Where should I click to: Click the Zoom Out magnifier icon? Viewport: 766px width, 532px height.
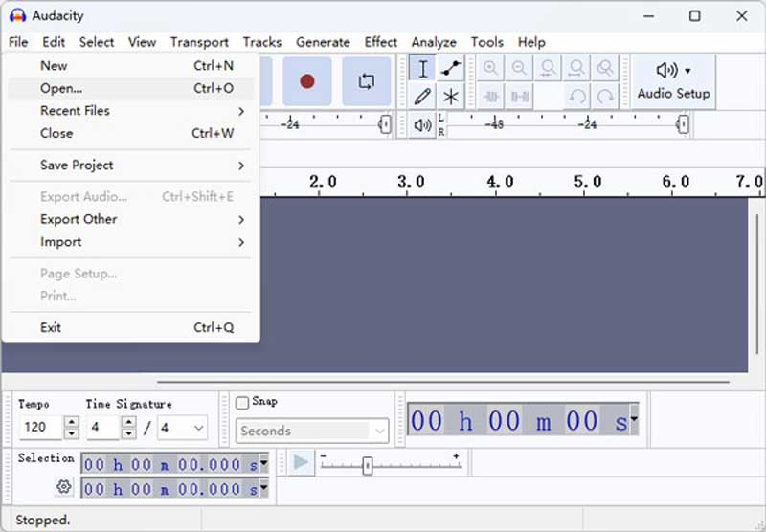[519, 68]
